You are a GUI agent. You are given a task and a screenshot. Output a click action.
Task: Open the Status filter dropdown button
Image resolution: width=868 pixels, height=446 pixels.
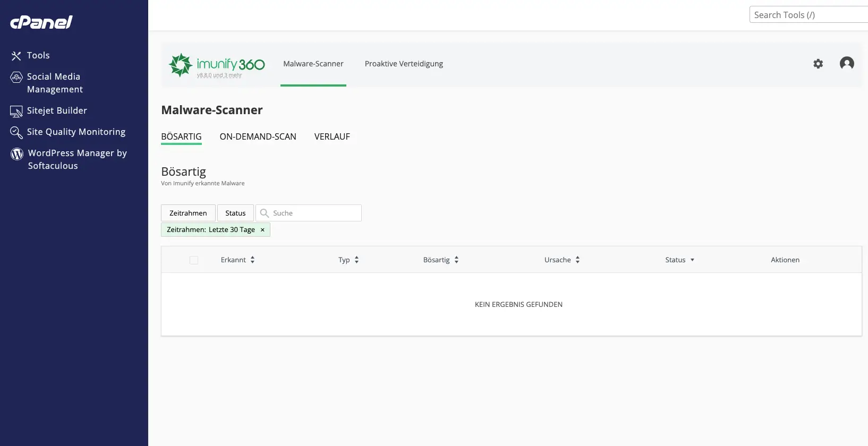point(235,213)
